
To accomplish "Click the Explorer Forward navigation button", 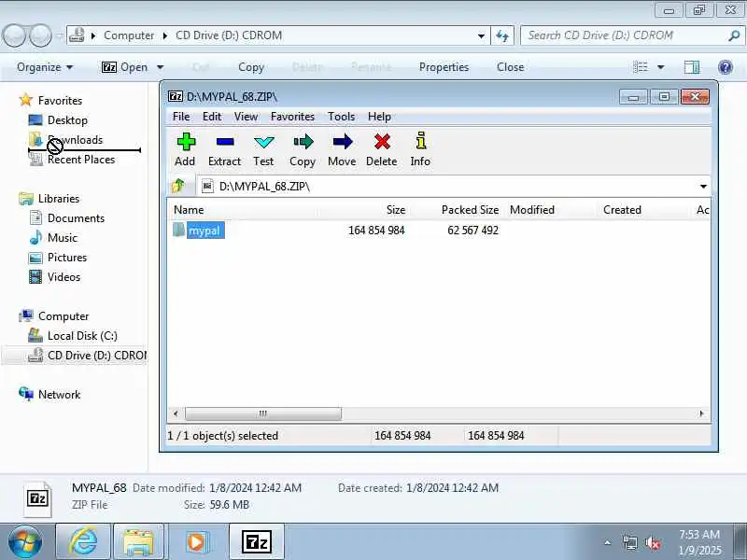I will pos(40,35).
